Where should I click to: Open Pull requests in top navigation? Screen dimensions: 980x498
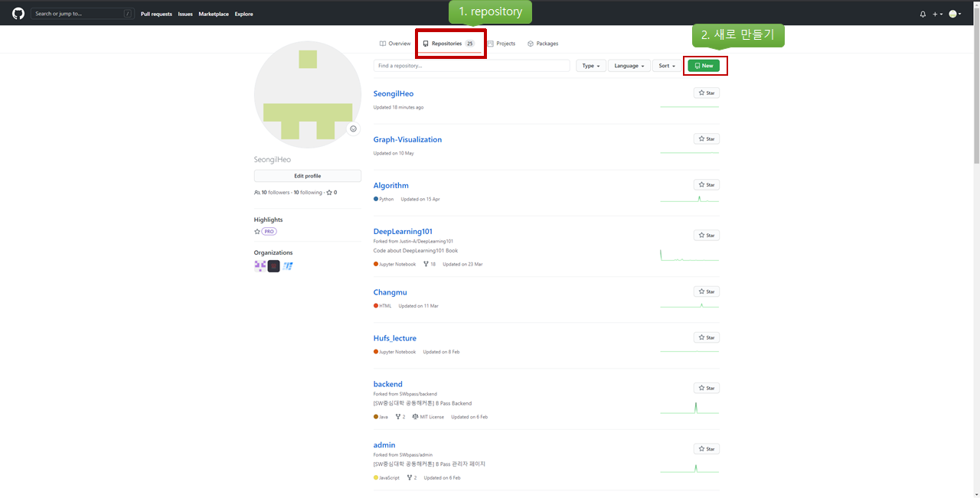coord(156,14)
